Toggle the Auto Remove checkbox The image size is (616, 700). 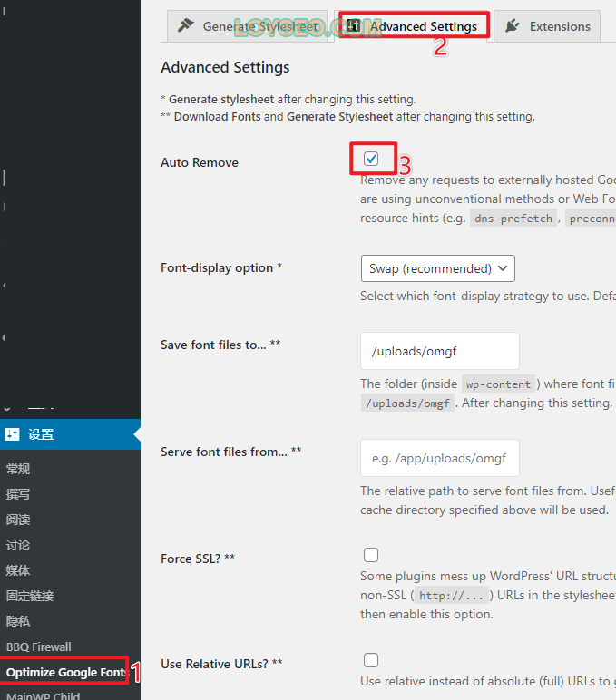(371, 159)
